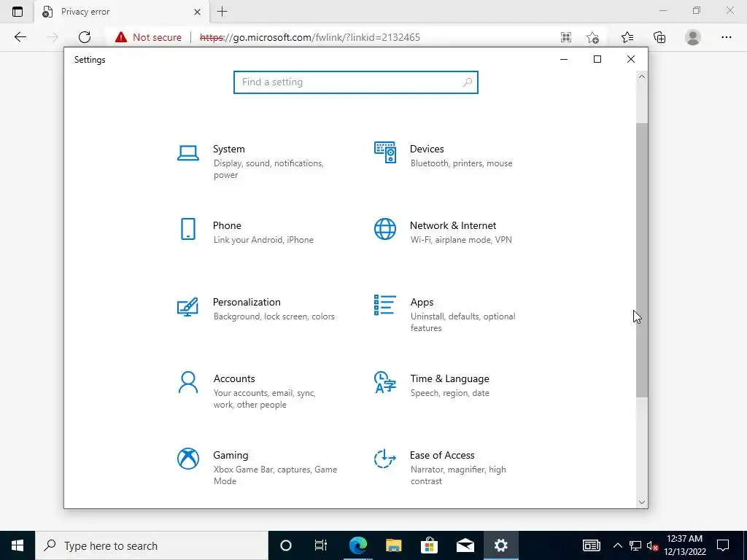Click the Windows Start button
The width and height of the screenshot is (747, 560).
[x=18, y=545]
